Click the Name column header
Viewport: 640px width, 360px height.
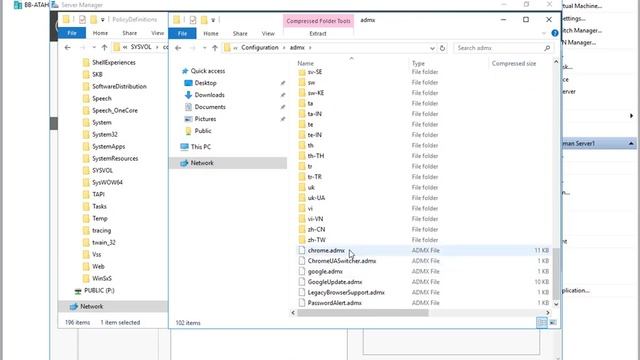[x=305, y=64]
